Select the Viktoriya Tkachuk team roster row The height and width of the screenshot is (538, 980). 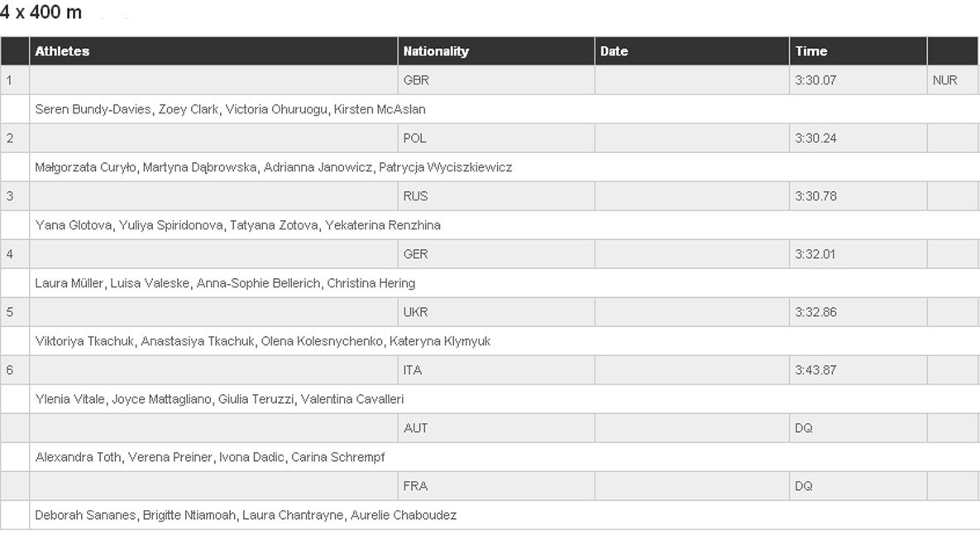(x=504, y=342)
